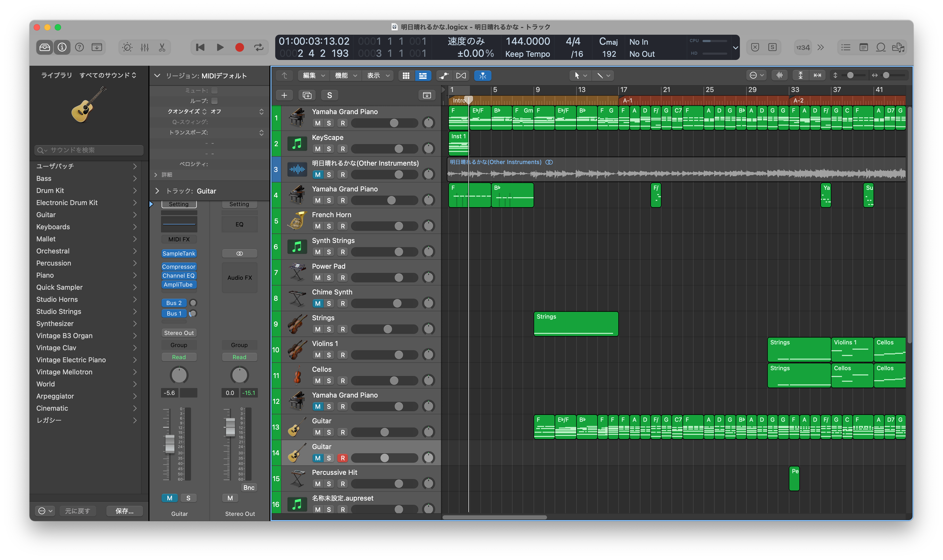Show the List Editors panel icon

coord(846,47)
